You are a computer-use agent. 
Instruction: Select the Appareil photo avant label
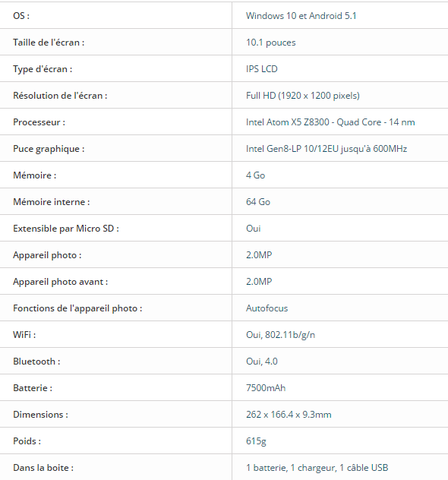tap(60, 282)
